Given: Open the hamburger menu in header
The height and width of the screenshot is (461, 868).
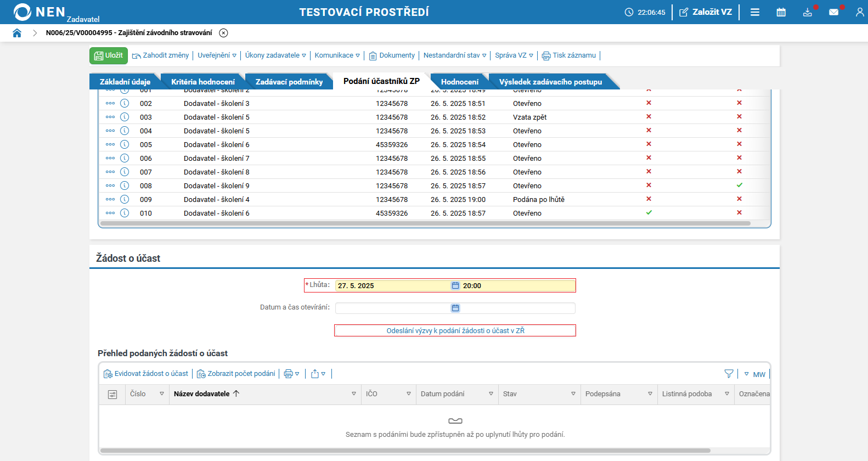Looking at the screenshot, I should [755, 12].
